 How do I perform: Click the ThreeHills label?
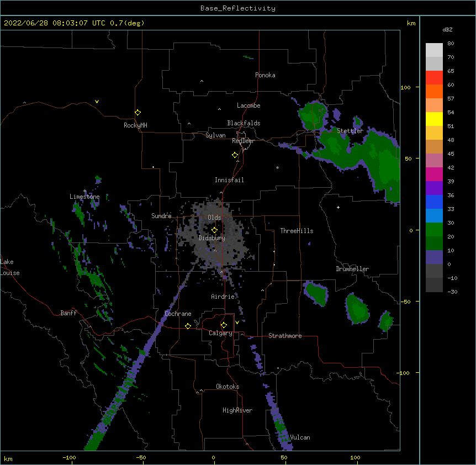point(297,231)
